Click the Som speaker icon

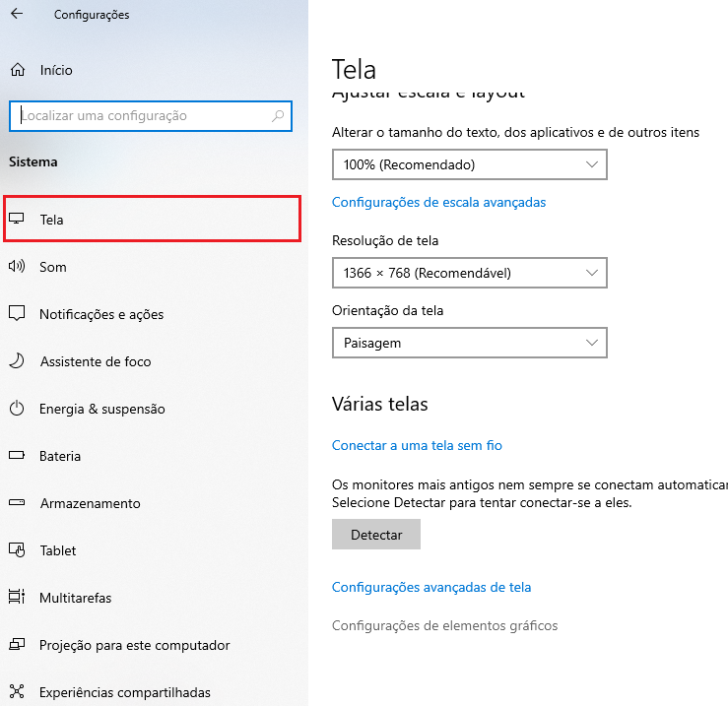pos(16,267)
